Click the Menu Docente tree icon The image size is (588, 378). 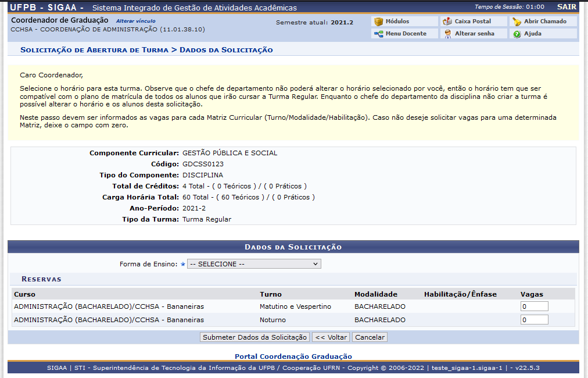(378, 34)
